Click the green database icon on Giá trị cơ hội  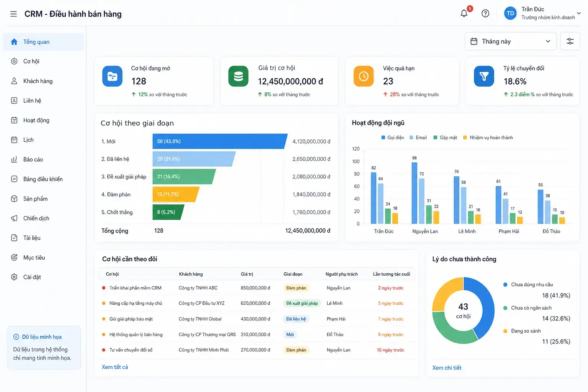238,76
